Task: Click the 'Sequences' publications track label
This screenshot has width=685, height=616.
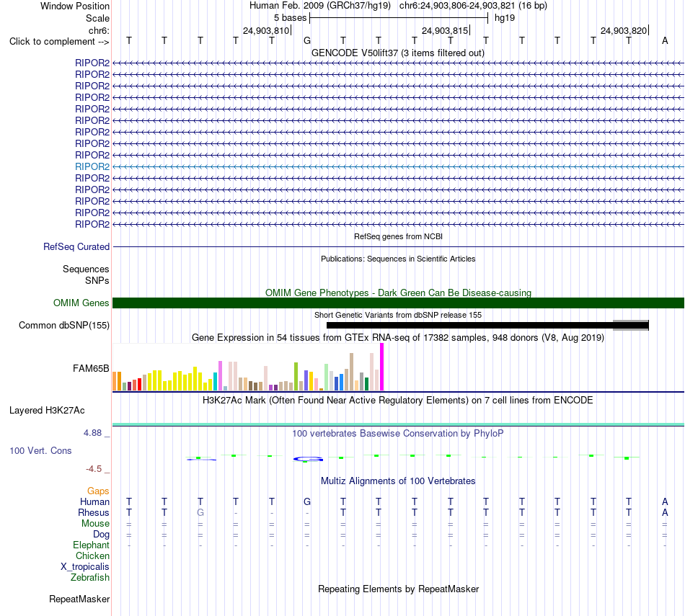Action: point(86,269)
